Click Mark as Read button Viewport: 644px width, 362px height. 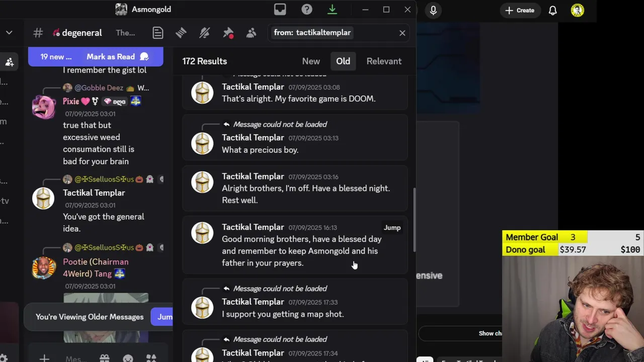117,57
